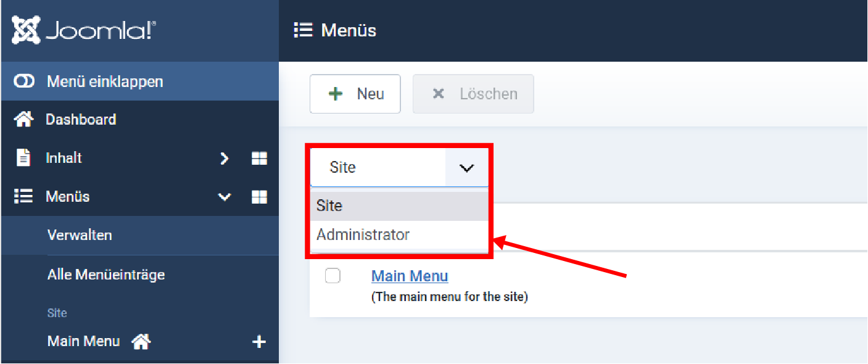The image size is (868, 364).
Task: Open the Main Menu link
Action: pos(410,276)
